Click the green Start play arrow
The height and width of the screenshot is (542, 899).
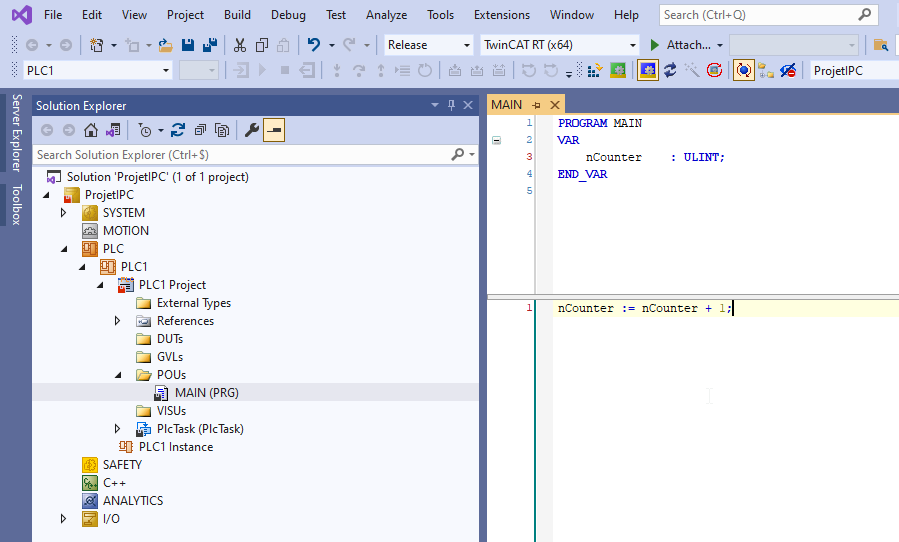tap(655, 45)
